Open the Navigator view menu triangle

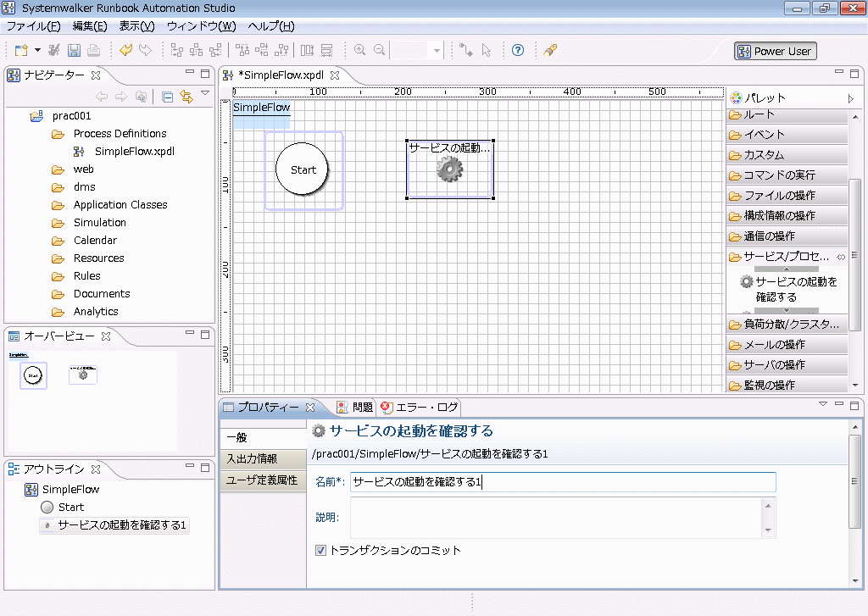tap(205, 93)
